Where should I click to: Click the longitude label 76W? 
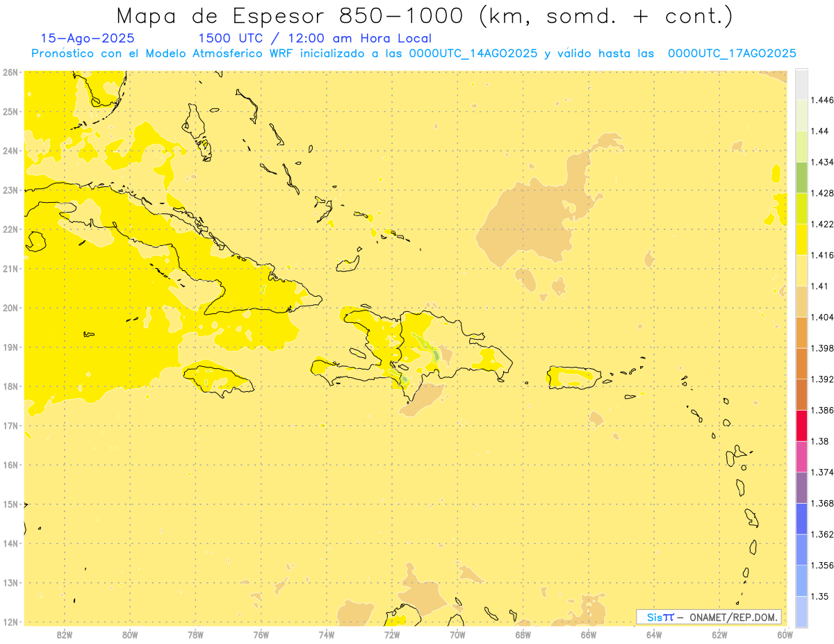tap(261, 634)
